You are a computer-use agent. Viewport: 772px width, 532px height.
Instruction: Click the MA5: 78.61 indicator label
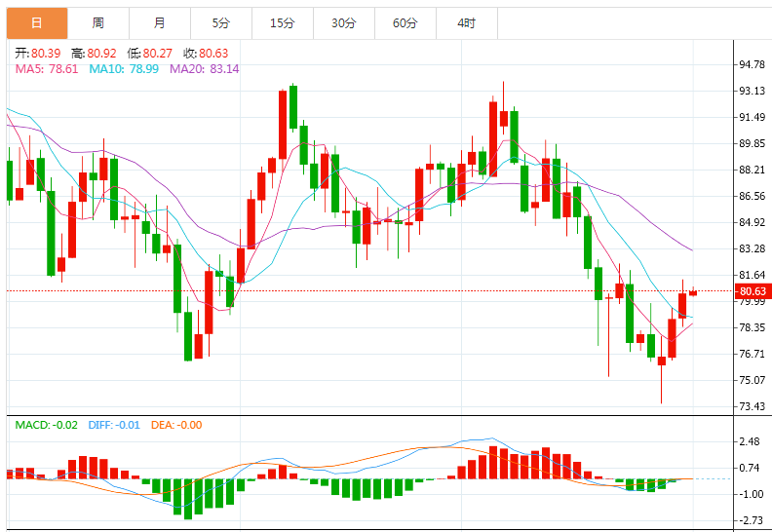point(47,69)
